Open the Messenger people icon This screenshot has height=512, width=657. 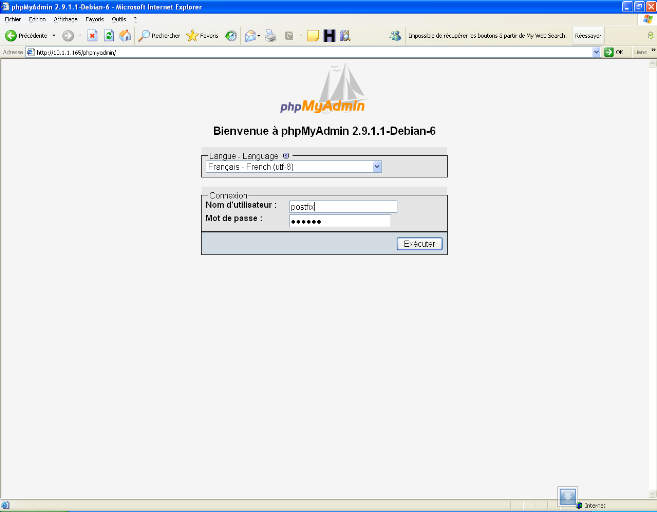(x=395, y=36)
